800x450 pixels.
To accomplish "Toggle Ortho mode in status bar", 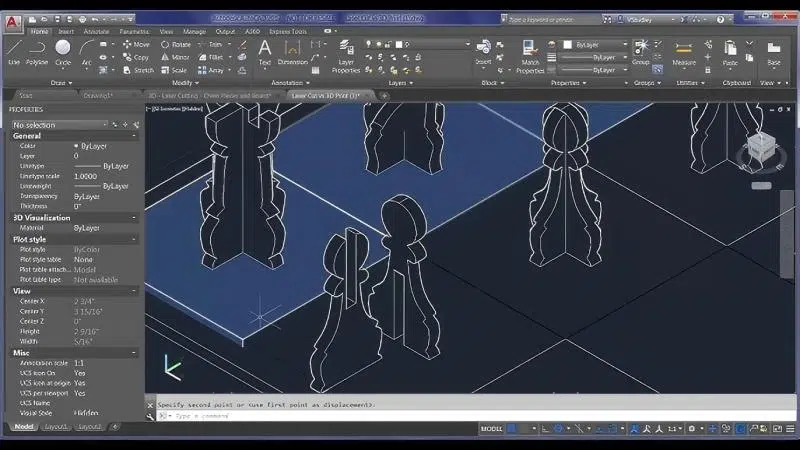I will coord(545,429).
